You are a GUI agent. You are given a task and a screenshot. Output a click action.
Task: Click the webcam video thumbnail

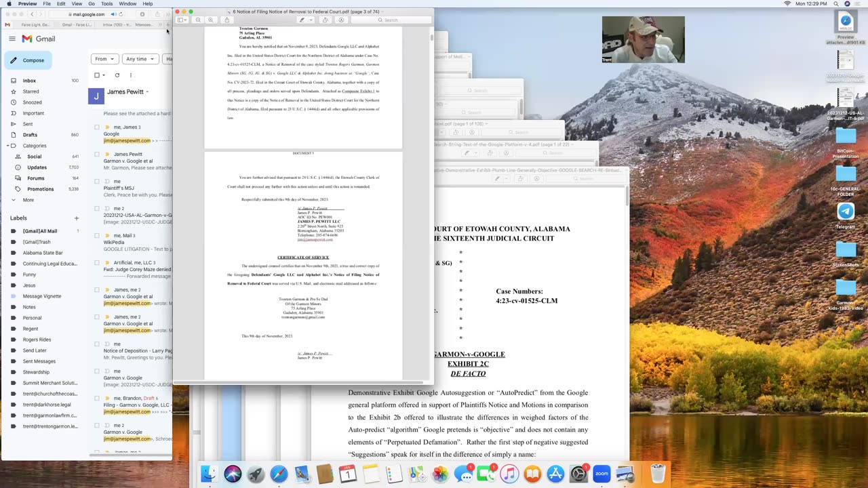point(643,39)
